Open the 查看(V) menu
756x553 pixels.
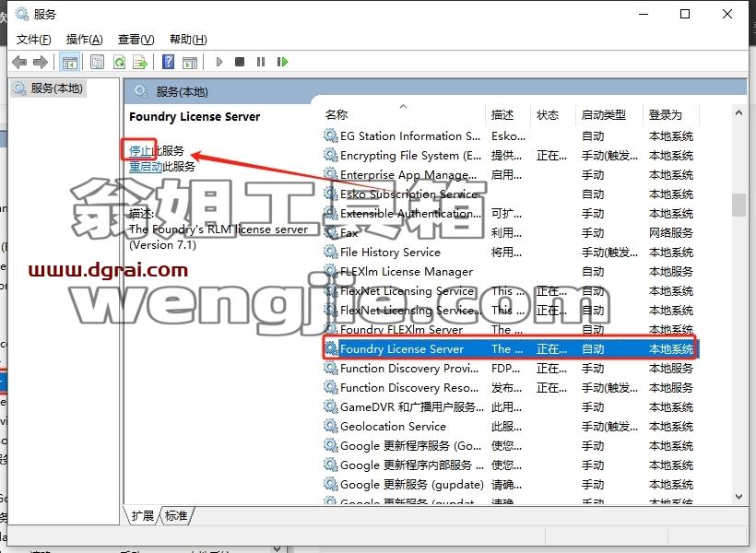pyautogui.click(x=136, y=40)
